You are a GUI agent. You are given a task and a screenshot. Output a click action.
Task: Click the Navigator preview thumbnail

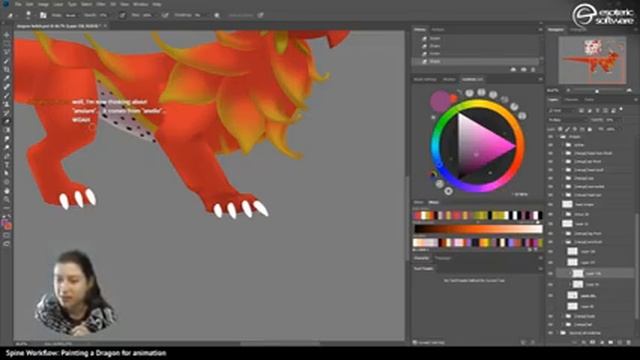[x=592, y=60]
